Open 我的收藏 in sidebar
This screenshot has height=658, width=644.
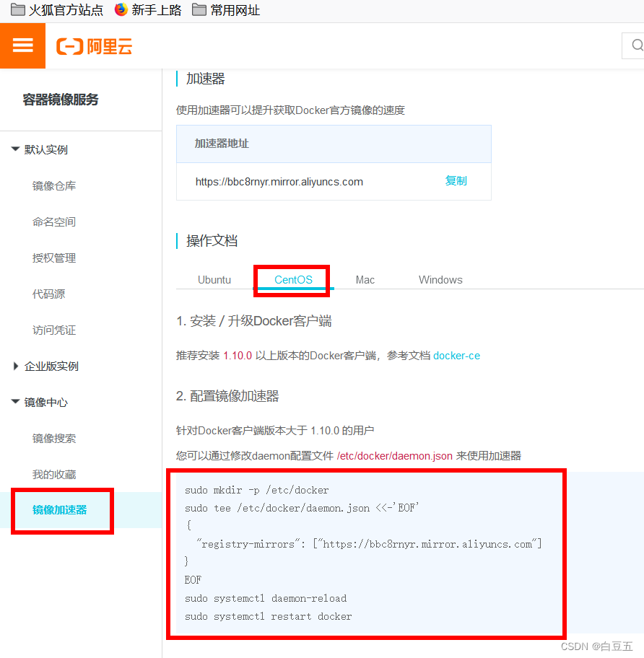tap(54, 474)
